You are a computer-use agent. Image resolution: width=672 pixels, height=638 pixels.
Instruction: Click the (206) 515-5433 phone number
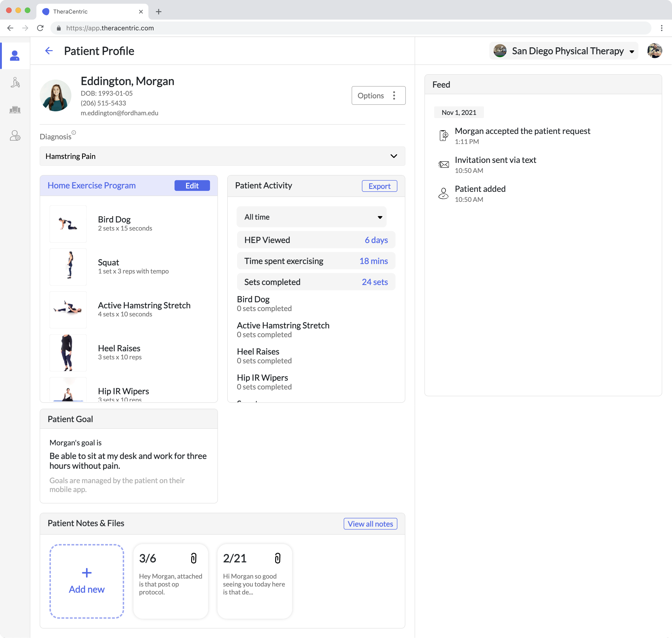click(103, 103)
